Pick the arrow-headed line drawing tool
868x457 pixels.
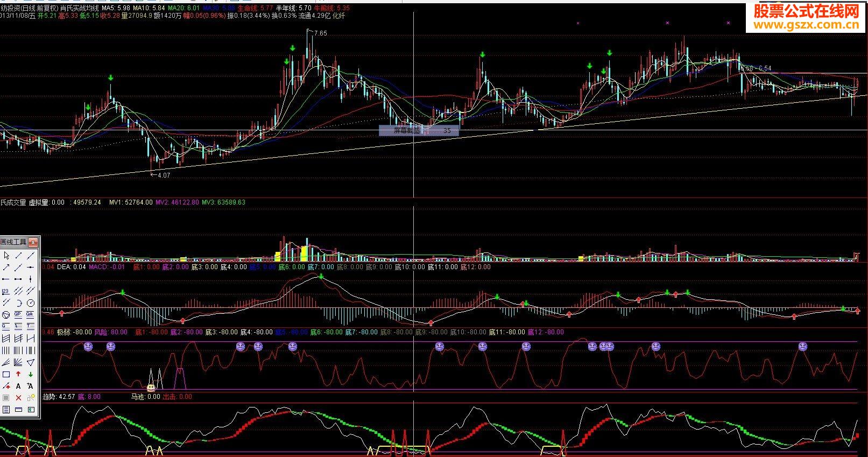[x=6, y=267]
